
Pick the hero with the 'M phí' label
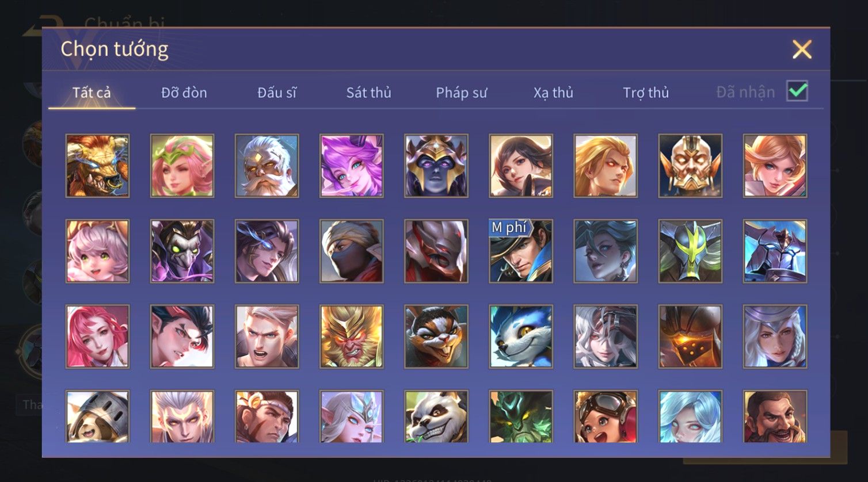pyautogui.click(x=521, y=251)
